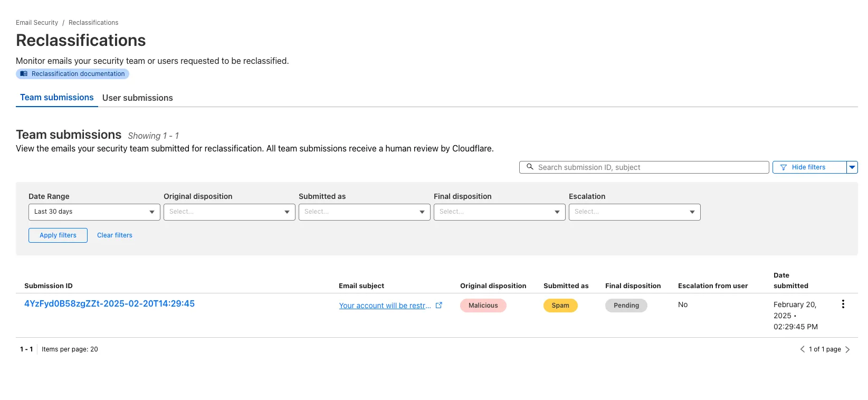Go to next page using right chevron
The width and height of the screenshot is (868, 400).
point(847,349)
